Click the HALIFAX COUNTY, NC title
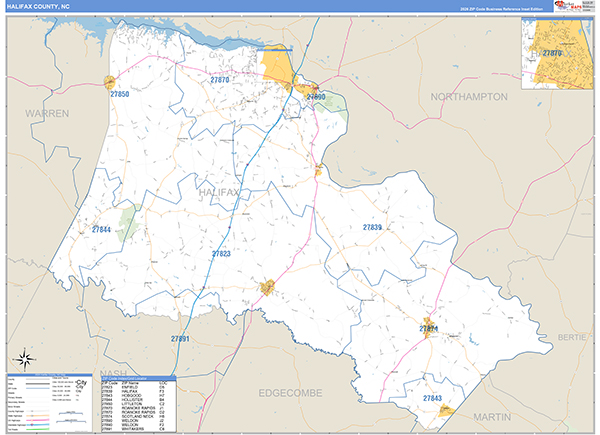 [40, 7]
